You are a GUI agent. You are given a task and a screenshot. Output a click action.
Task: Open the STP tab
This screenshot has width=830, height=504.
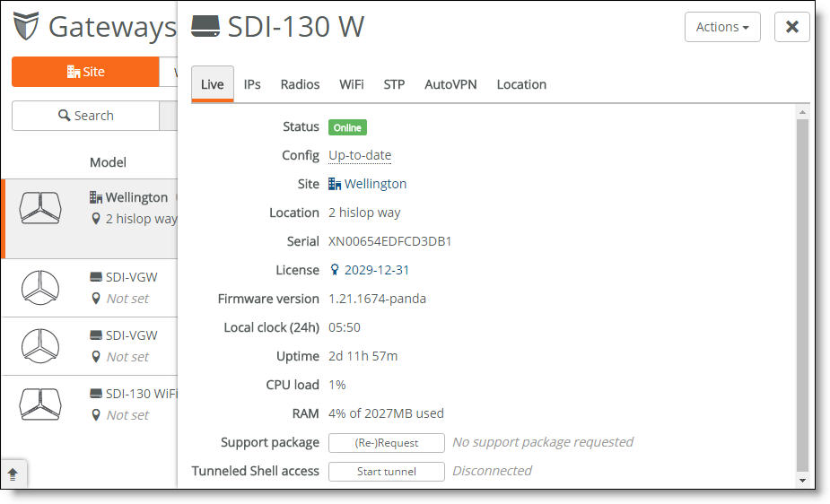(x=394, y=84)
